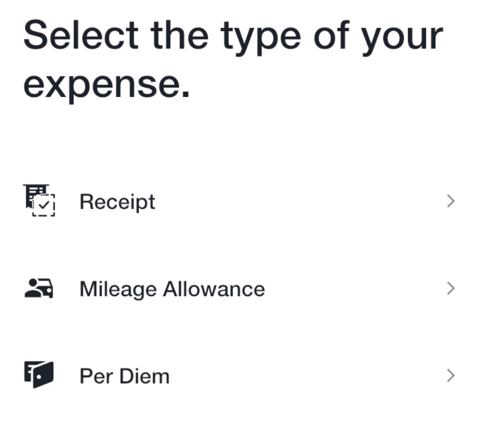Click the Receipt scan icon
495x448 pixels.
pos(39,201)
